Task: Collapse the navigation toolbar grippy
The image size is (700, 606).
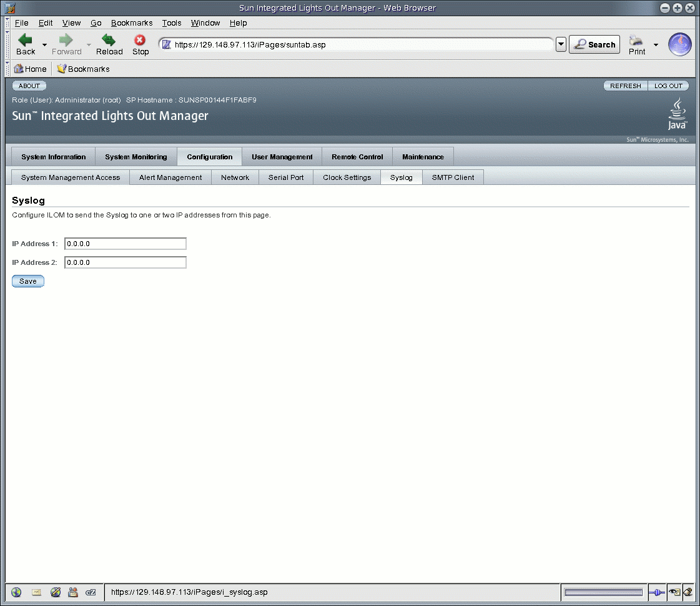Action: tap(7, 44)
